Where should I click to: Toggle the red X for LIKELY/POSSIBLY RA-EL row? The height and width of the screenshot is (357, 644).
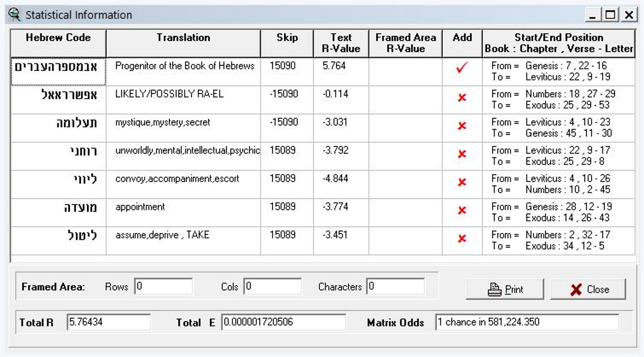[x=462, y=97]
